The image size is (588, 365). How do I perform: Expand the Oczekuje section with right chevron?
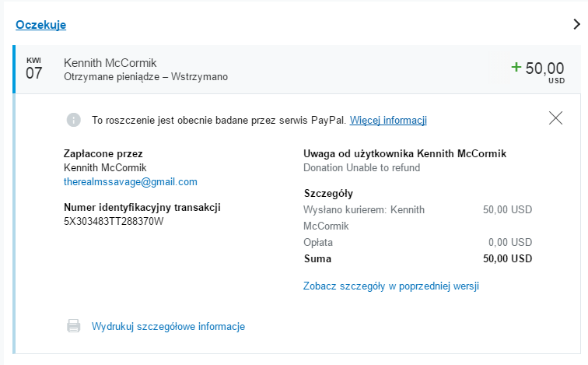click(577, 24)
